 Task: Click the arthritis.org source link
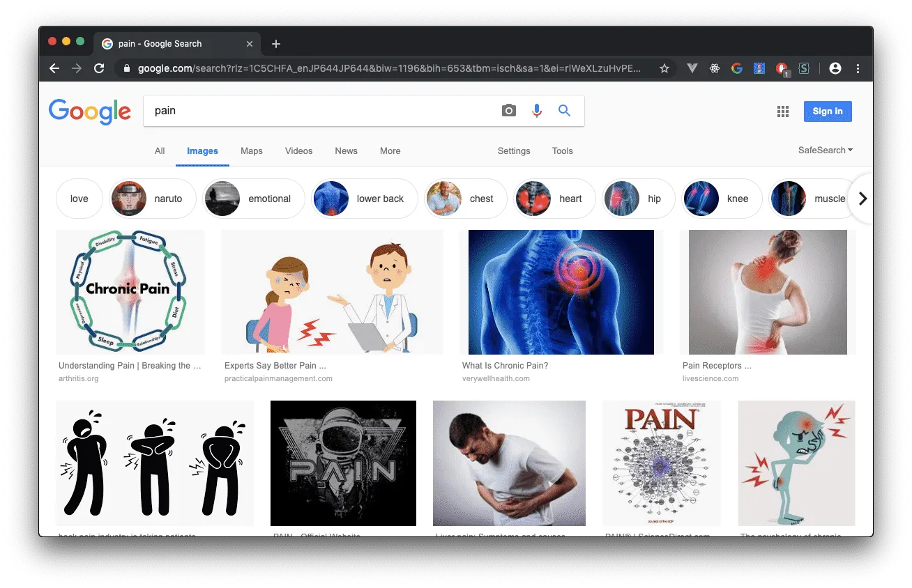tap(79, 379)
